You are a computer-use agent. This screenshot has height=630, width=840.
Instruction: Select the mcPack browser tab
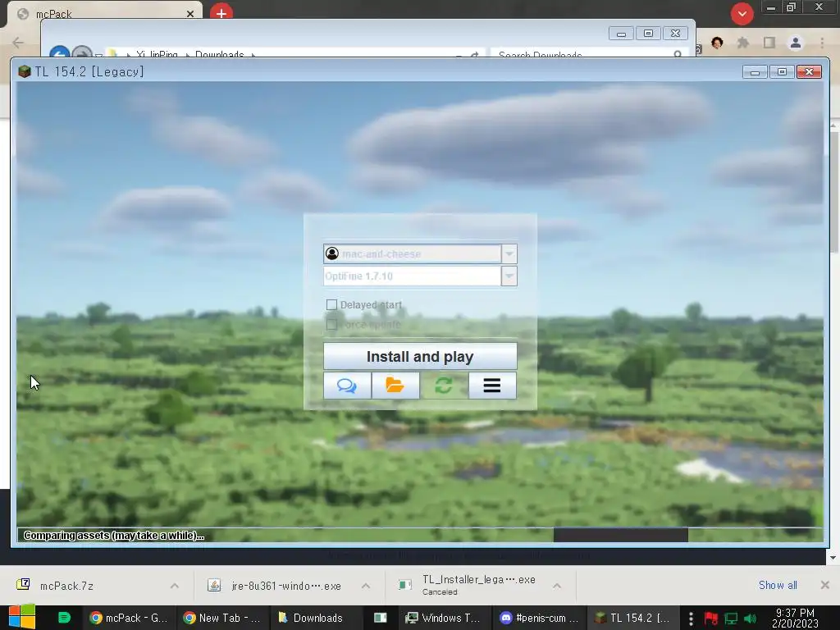[x=104, y=13]
